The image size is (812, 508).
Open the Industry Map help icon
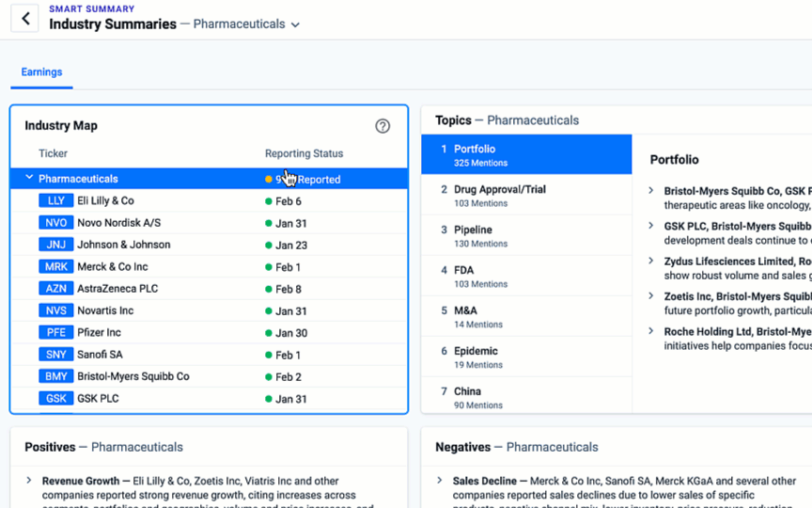point(383,126)
